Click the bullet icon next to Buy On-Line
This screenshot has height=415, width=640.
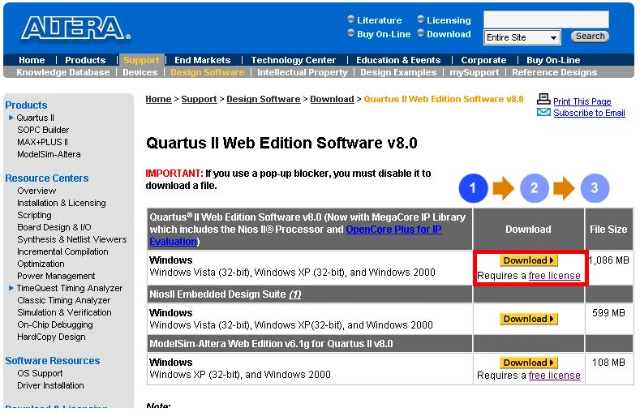pyautogui.click(x=351, y=33)
